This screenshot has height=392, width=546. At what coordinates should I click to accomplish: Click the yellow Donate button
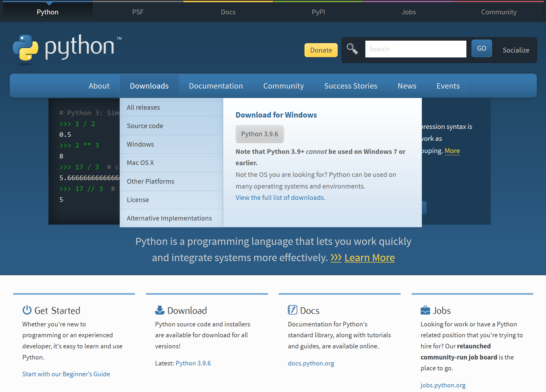tap(321, 50)
